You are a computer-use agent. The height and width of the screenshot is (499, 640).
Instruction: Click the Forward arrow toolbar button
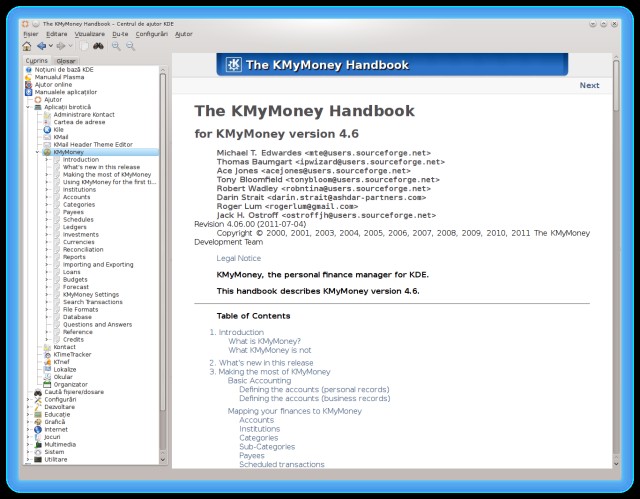pos(61,46)
